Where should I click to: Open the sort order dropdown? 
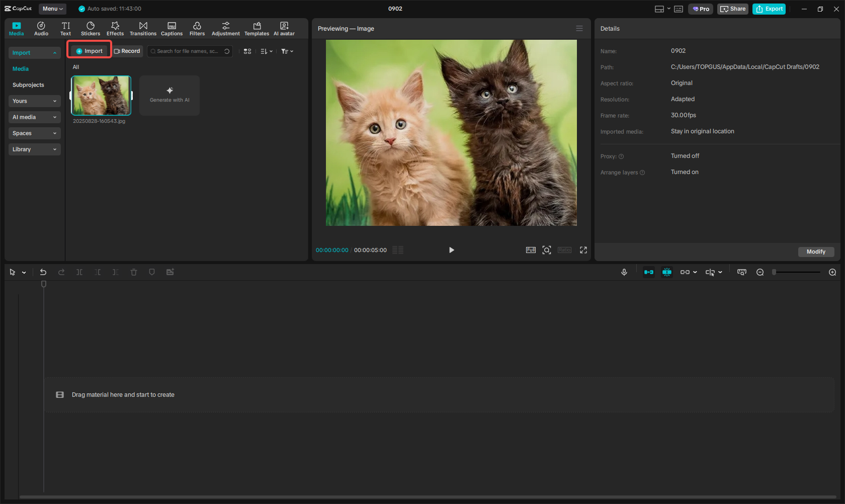(x=267, y=51)
